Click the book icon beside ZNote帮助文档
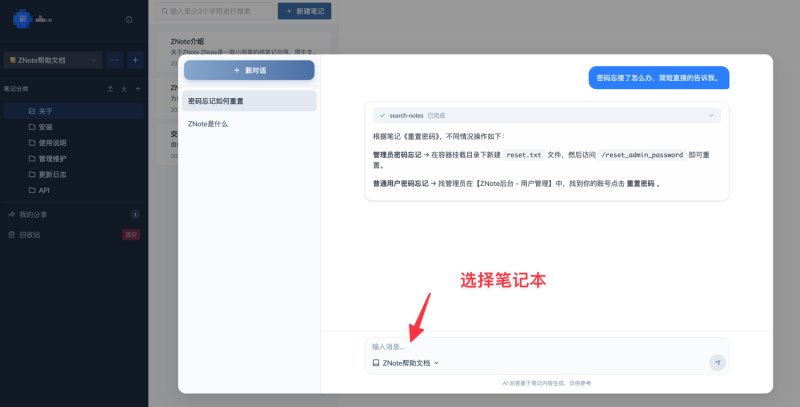Viewport: 800px width, 407px height. click(376, 363)
